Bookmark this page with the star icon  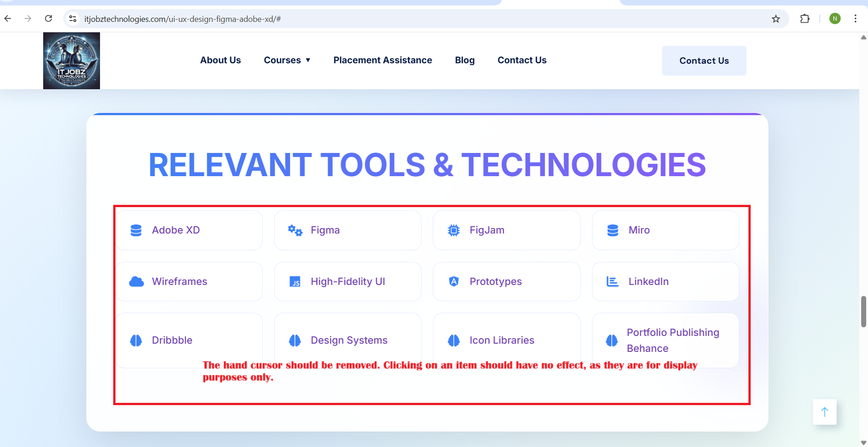[776, 19]
